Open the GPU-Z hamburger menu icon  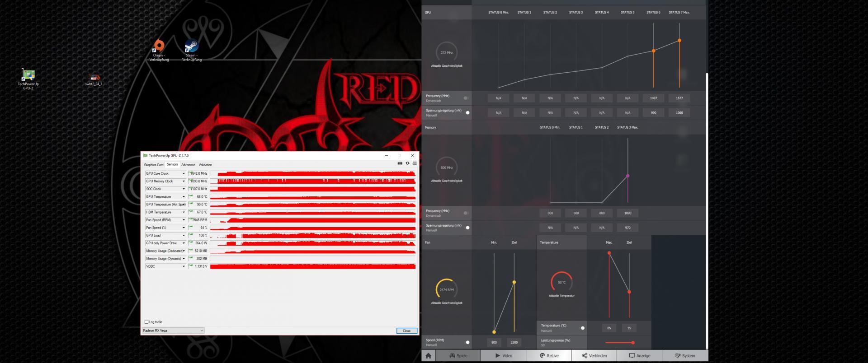pos(415,163)
